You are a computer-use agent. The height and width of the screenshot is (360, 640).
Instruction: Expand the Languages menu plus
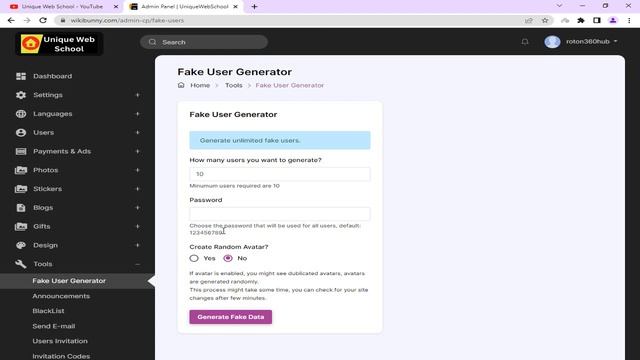[138, 114]
